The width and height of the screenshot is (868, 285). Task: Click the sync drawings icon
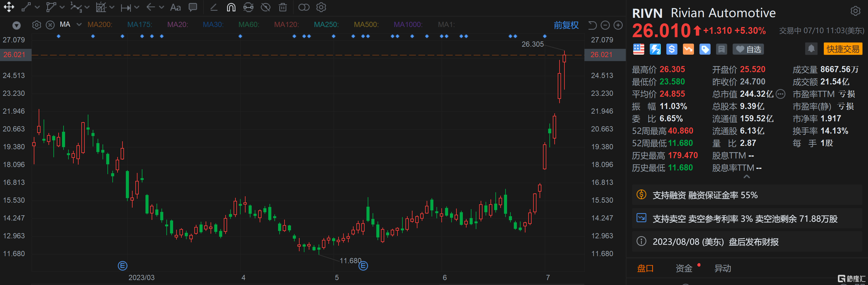tap(248, 7)
